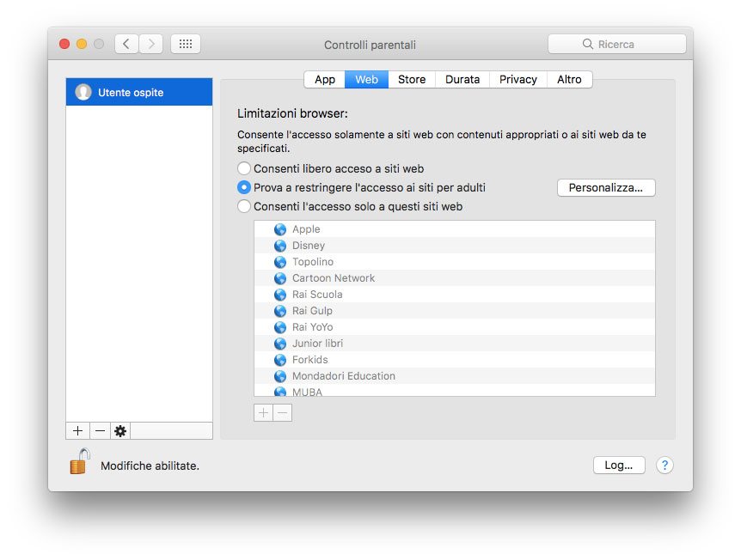Select Prova a restringere l'accesso option
The image size is (741, 560).
(x=244, y=187)
